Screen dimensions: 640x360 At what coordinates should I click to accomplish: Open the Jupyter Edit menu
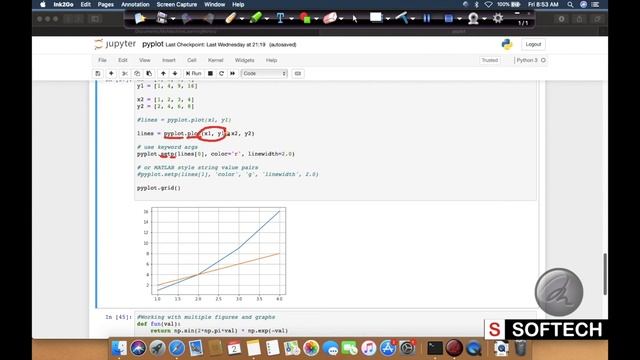[x=122, y=60]
